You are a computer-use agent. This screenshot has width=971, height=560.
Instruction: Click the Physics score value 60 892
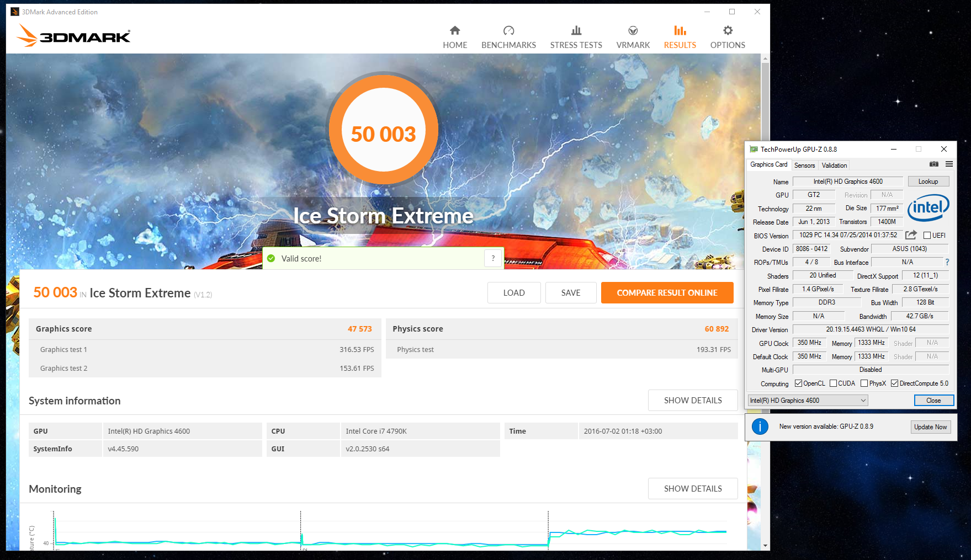click(717, 329)
